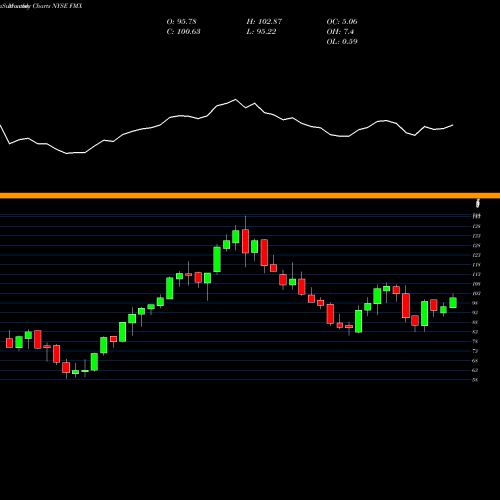The width and height of the screenshot is (500, 500).
Task: Click the close price C: 100.63
Action: 183,32
